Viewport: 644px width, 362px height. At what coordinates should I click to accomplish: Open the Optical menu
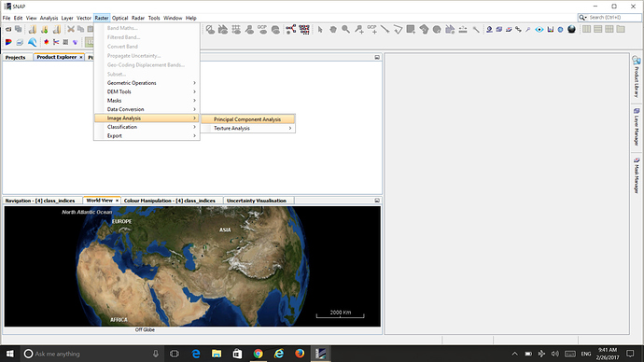pos(119,18)
